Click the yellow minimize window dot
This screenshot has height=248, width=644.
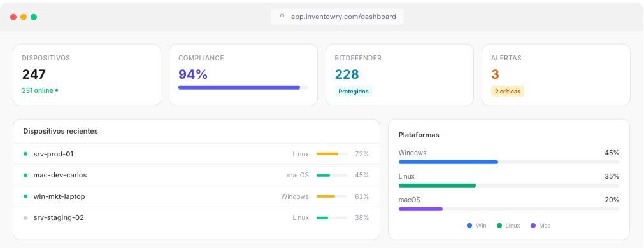click(x=24, y=17)
